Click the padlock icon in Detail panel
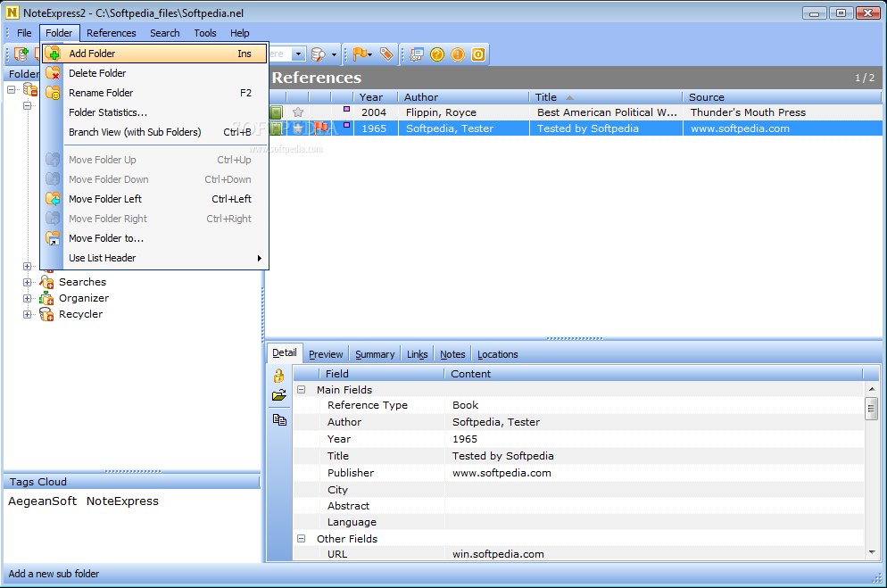 [279, 376]
